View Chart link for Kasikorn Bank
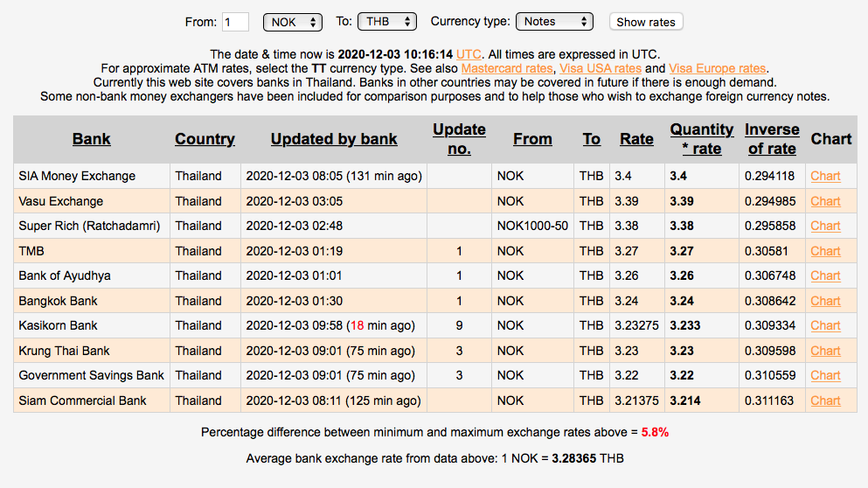The width and height of the screenshot is (868, 488). click(825, 325)
